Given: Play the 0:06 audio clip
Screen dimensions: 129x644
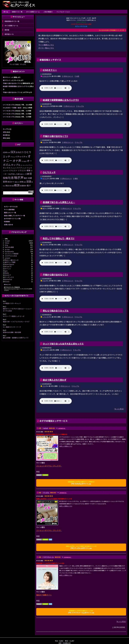Looking at the screenshot, I should coord(42,401).
